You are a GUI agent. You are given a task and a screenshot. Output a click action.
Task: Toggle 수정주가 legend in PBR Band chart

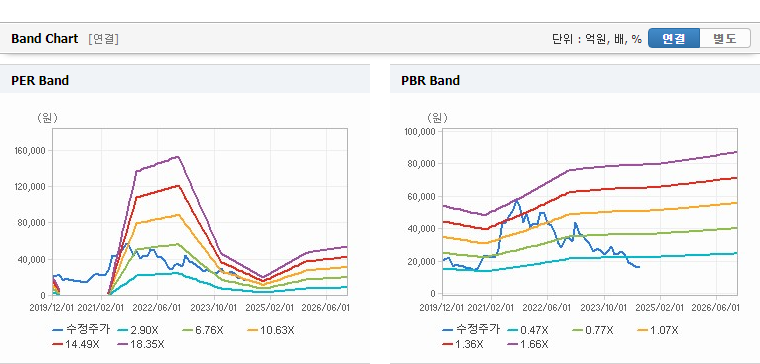(471, 330)
